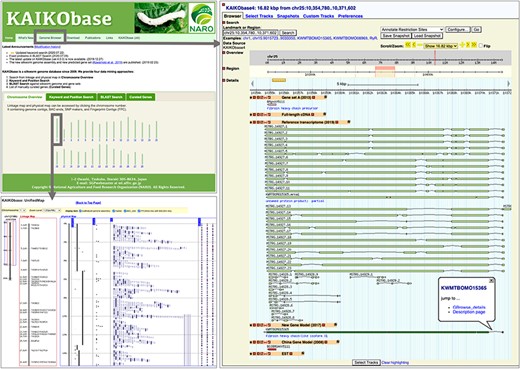Image resolution: width=520 pixels, height=369 pixels.
Task: Click the Clear highlighting link
Action: tap(395, 362)
